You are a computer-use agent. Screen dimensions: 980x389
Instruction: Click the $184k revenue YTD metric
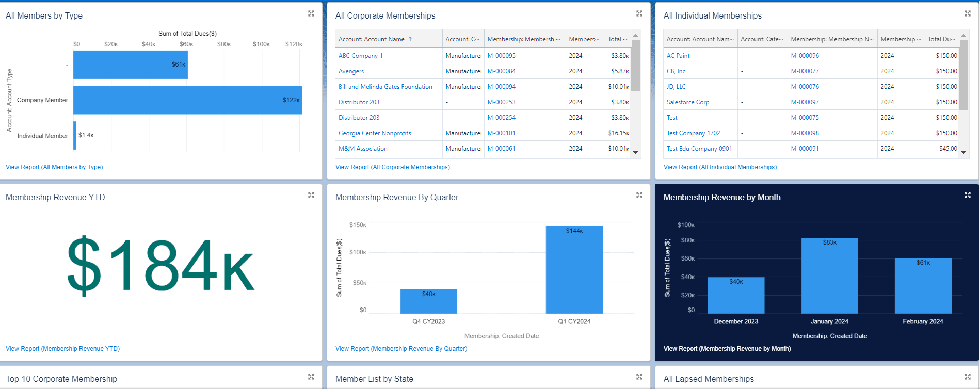click(161, 266)
